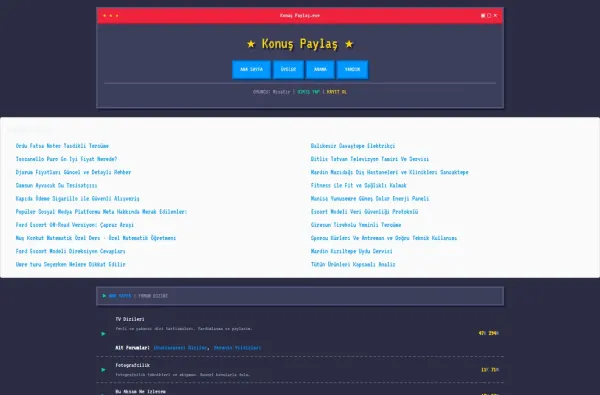Click the filled square icon in red title bar
Screen dimensions: 600x395
click(483, 16)
